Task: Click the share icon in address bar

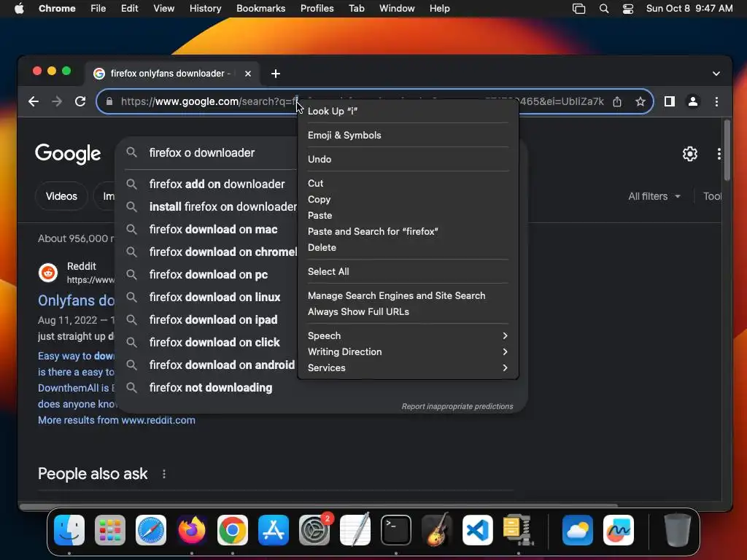Action: [617, 101]
